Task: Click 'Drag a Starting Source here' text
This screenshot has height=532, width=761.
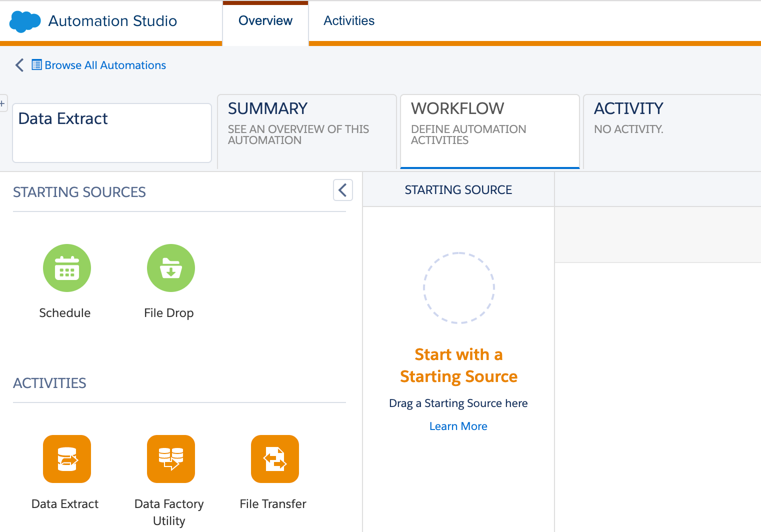Action: tap(458, 403)
